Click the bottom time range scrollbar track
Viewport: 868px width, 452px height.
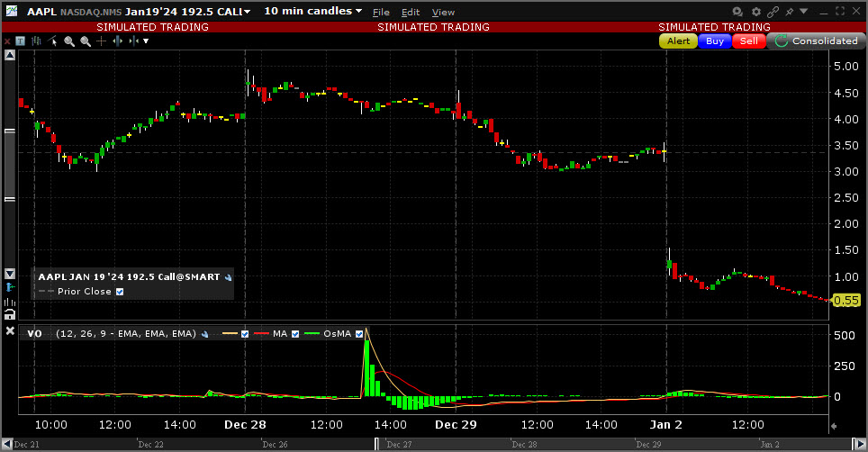click(x=433, y=444)
